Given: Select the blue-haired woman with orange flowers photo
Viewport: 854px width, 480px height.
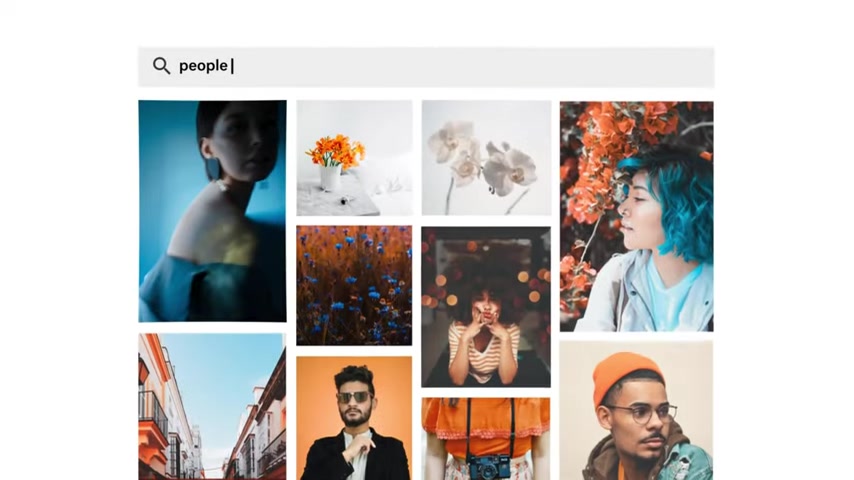Looking at the screenshot, I should (x=637, y=216).
